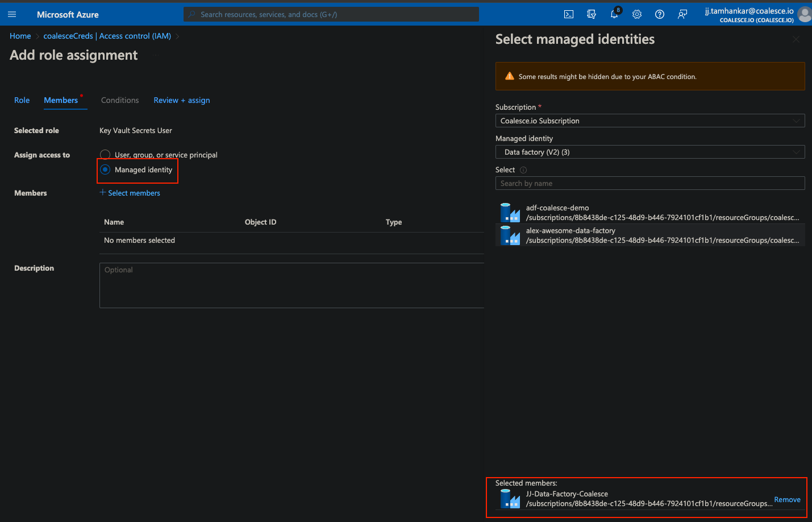The width and height of the screenshot is (812, 522).
Task: Open Cloud Shell from the top bar
Action: 569,14
